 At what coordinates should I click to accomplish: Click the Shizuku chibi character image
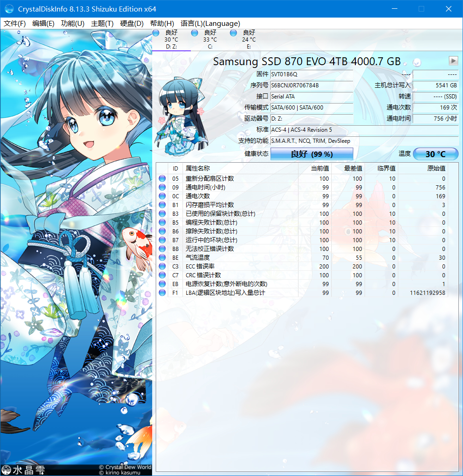point(182,116)
